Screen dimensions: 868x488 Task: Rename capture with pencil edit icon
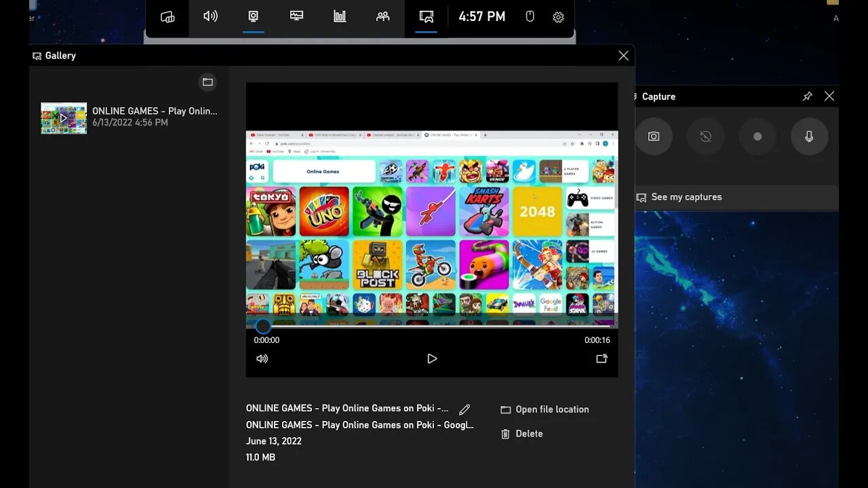(x=465, y=409)
